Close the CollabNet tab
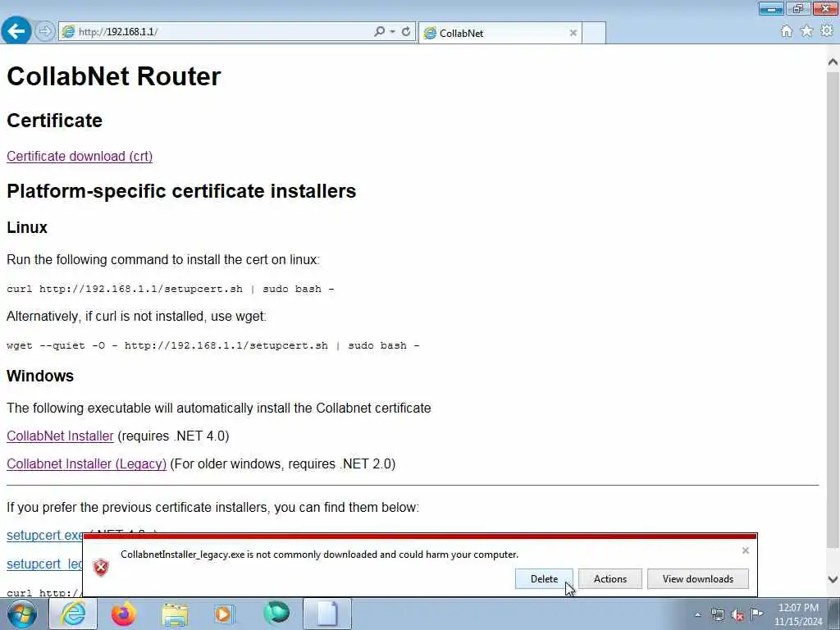The height and width of the screenshot is (630, 840). [x=573, y=33]
